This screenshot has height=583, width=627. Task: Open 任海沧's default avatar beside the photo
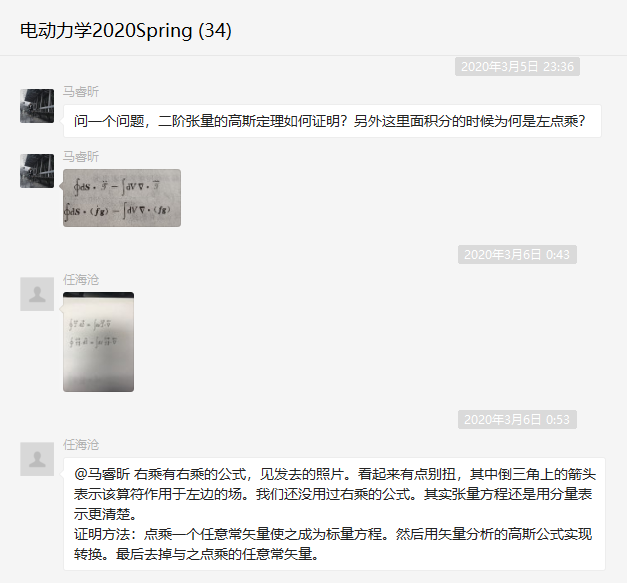click(x=37, y=294)
